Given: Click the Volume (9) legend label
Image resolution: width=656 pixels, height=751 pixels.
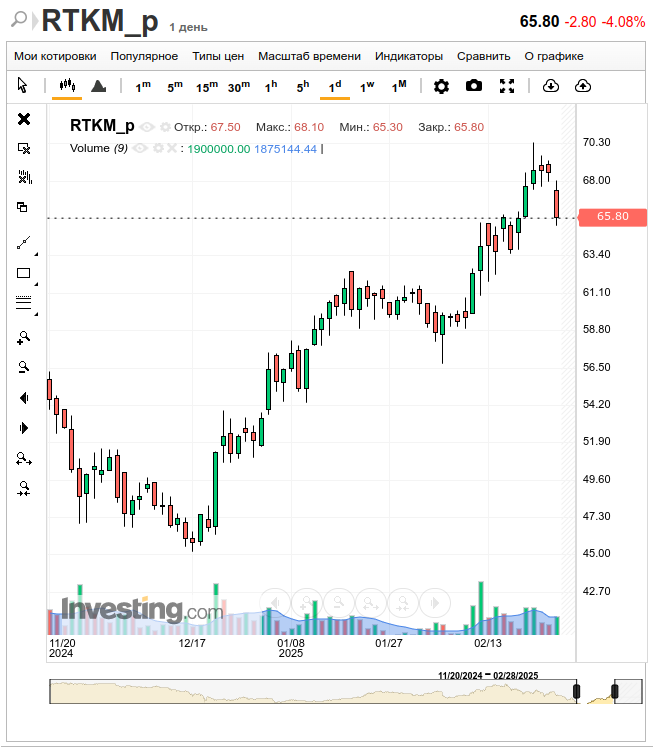Looking at the screenshot, I should [x=99, y=148].
